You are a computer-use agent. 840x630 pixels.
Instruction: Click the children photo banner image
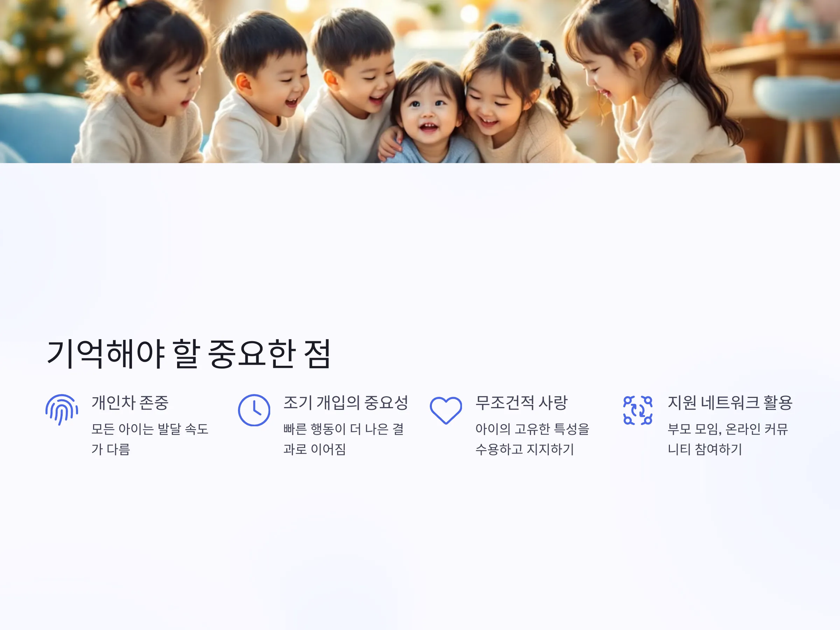[420, 81]
